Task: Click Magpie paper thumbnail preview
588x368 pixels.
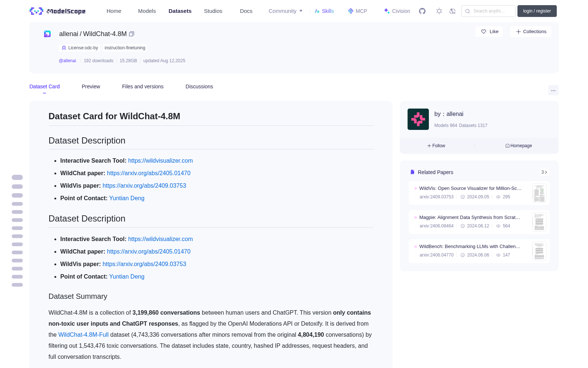Action: click(x=539, y=222)
